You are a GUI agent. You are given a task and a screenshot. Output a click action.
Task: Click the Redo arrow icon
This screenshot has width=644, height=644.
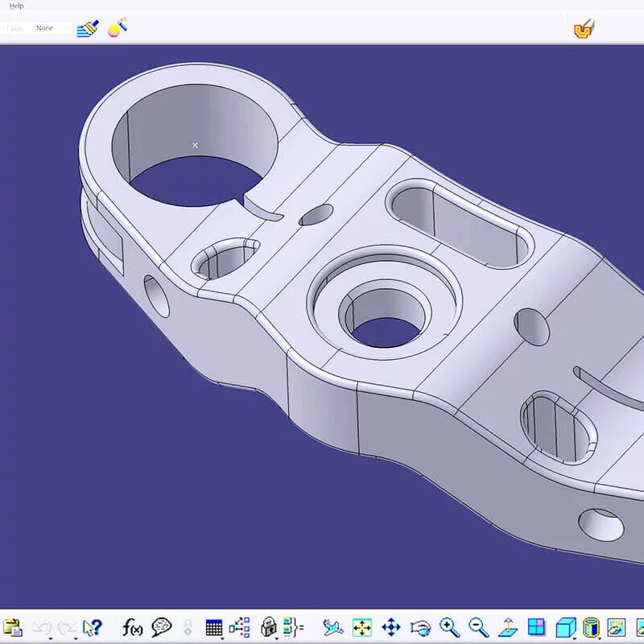(67, 627)
